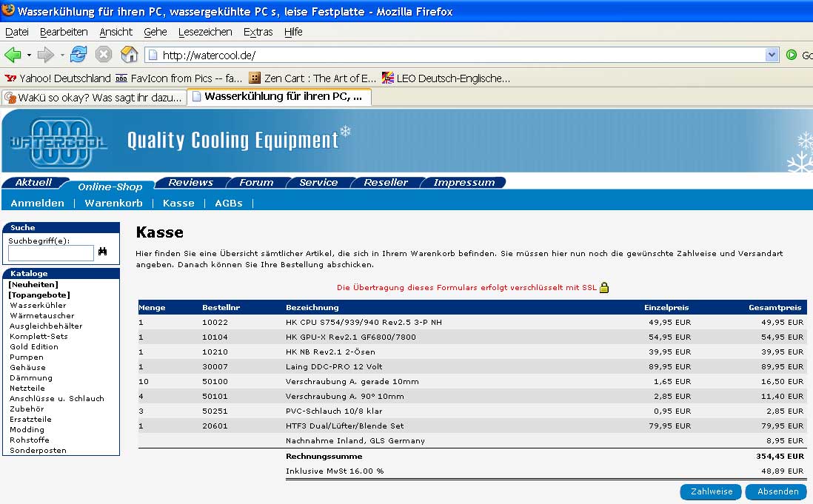Open the Reseller site tab
Screen dimensions: 813x504
385,182
